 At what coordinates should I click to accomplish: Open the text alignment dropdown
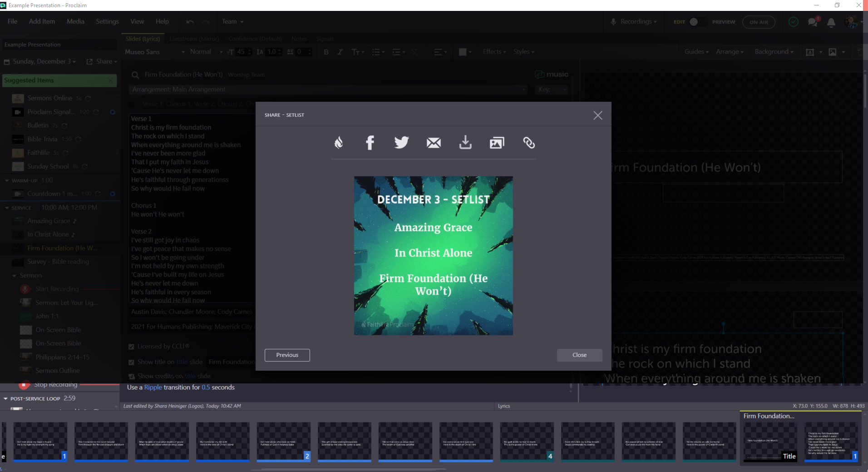440,52
